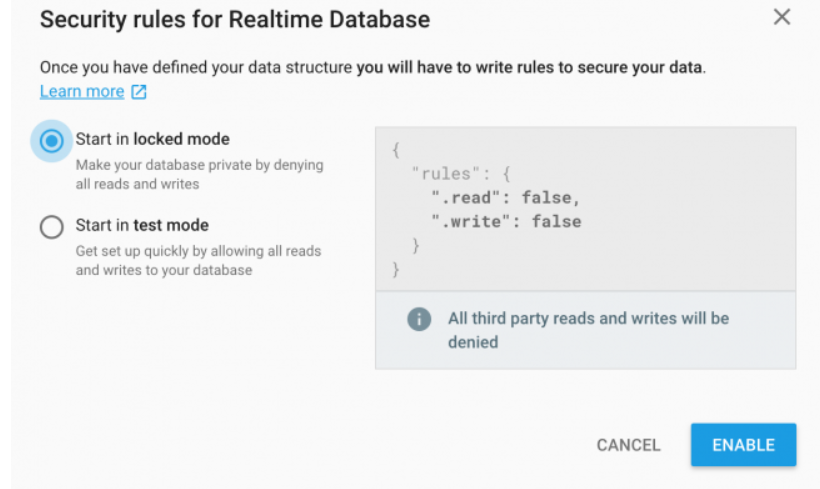The width and height of the screenshot is (820, 489).
Task: Click the ".read": false rule line
Action: click(x=505, y=198)
